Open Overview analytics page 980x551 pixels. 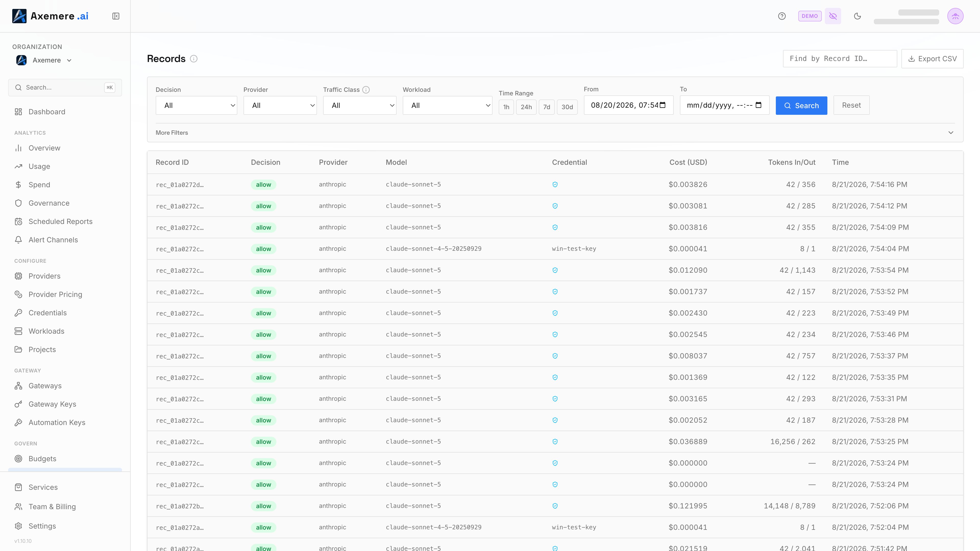65,148
